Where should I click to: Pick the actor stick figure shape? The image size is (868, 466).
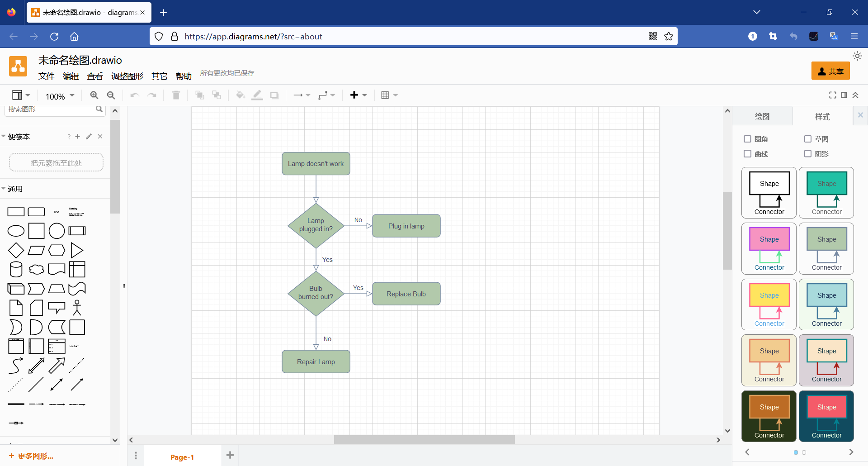[x=77, y=308]
